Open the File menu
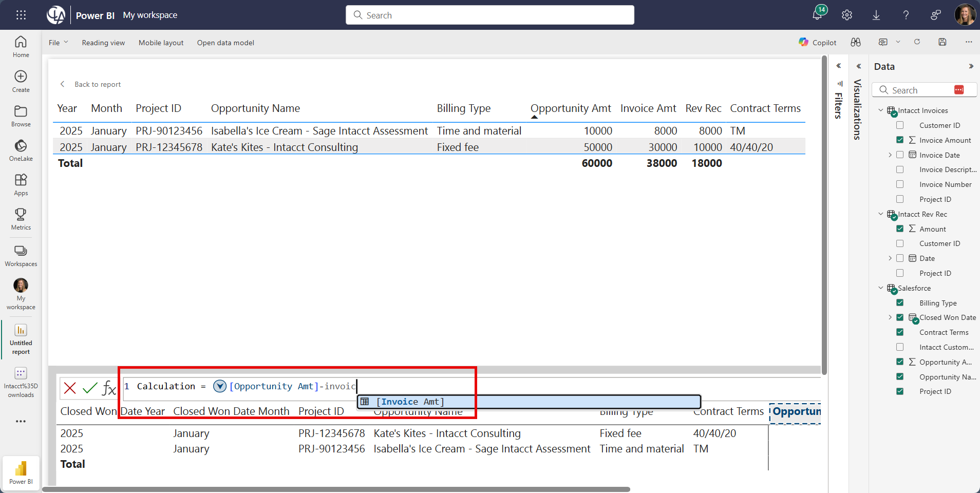 tap(58, 43)
